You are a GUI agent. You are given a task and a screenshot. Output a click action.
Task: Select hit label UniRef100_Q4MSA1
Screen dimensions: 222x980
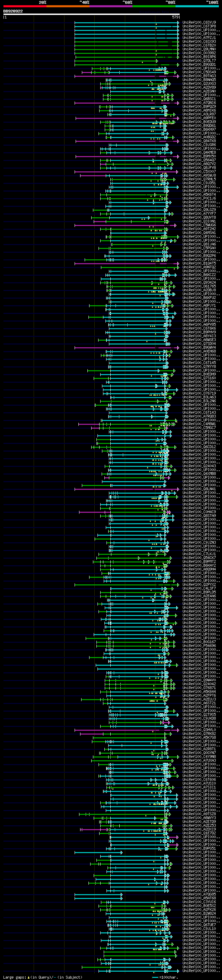199,233
